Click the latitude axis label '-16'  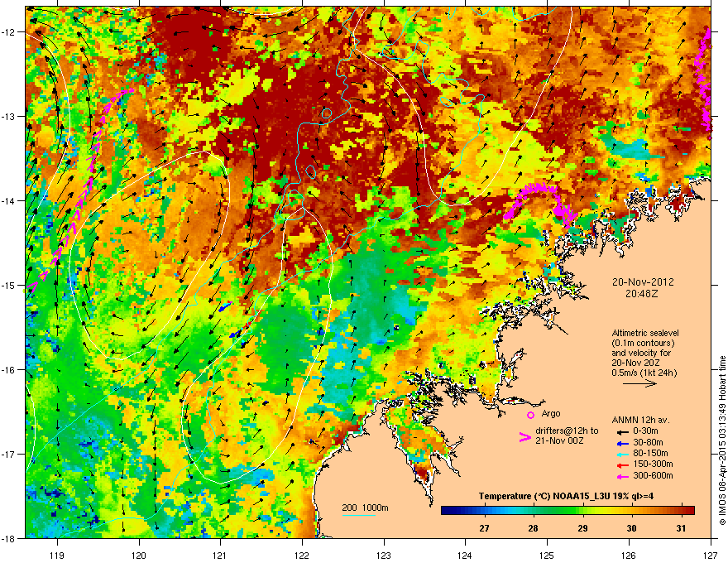pos(8,370)
